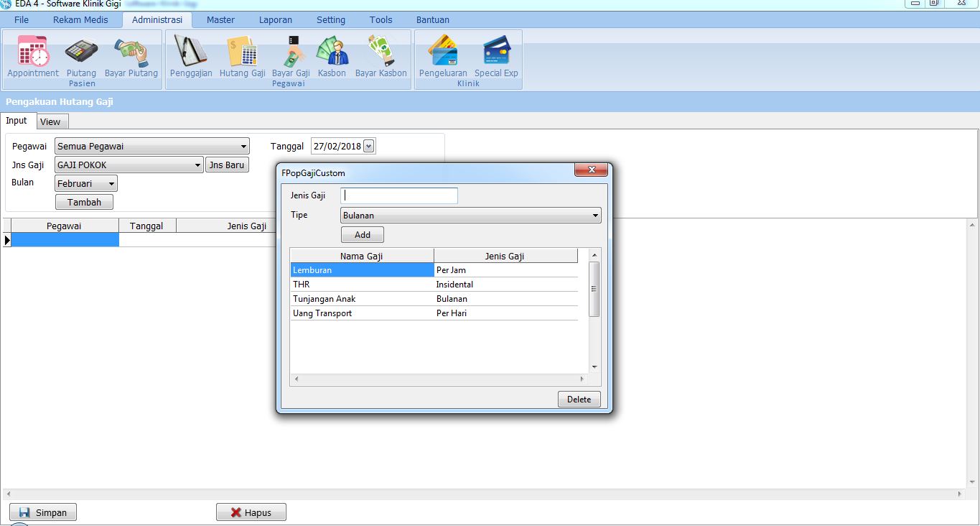
Task: Select the Lemburan row
Action: coord(434,270)
